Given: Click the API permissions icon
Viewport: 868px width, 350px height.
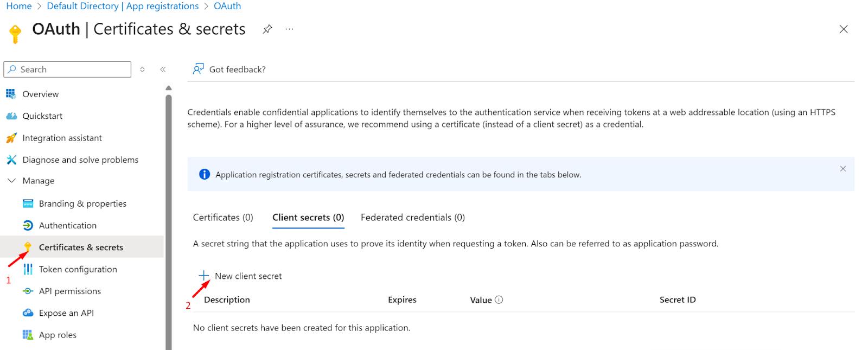Looking at the screenshot, I should (28, 291).
